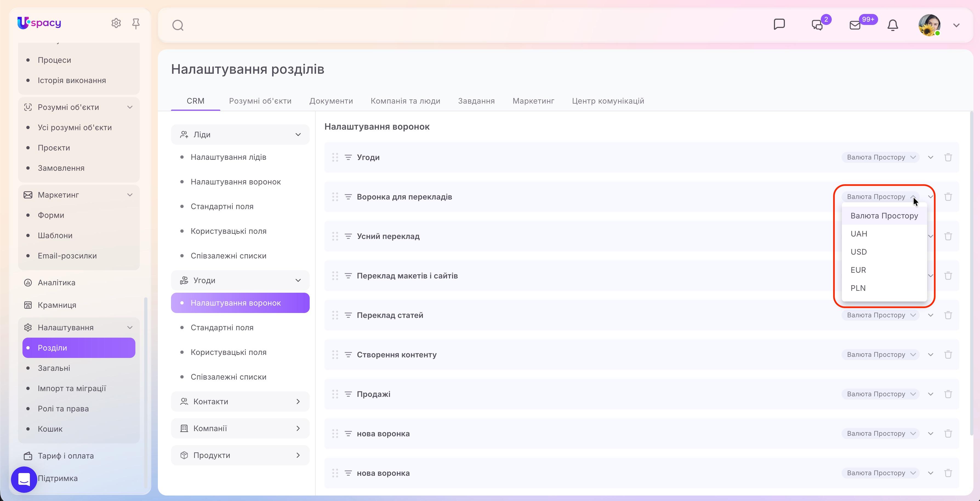The width and height of the screenshot is (980, 501).
Task: Click the user avatar photo
Action: (x=929, y=25)
